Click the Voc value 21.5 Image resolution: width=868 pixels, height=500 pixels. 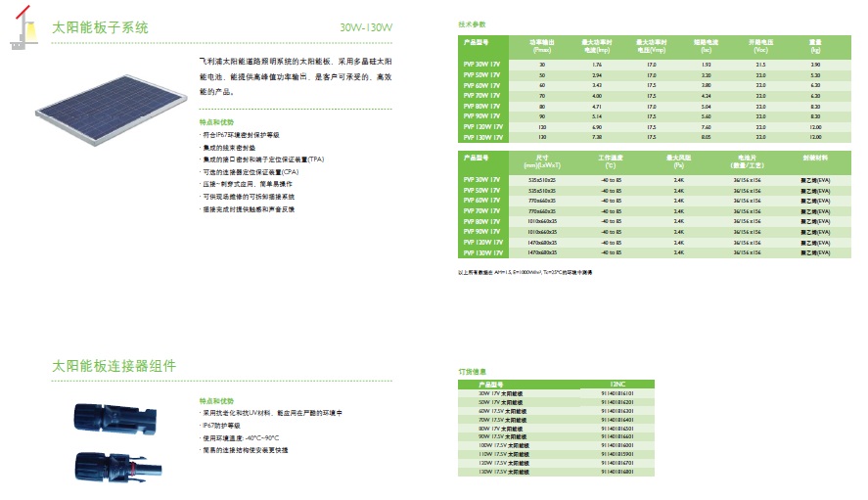tap(761, 65)
